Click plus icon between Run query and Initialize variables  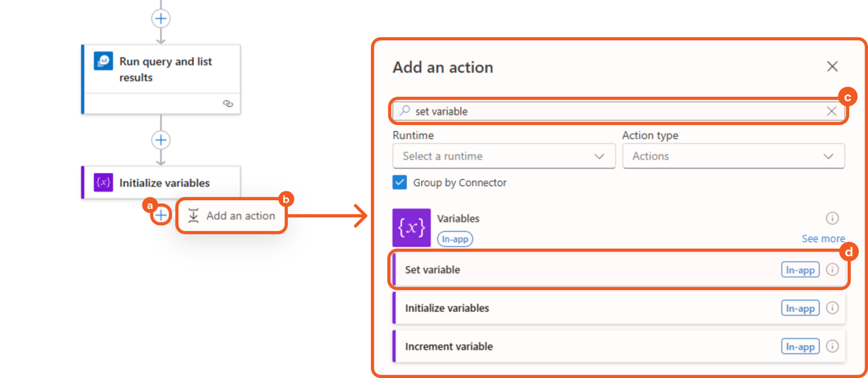pos(161,140)
